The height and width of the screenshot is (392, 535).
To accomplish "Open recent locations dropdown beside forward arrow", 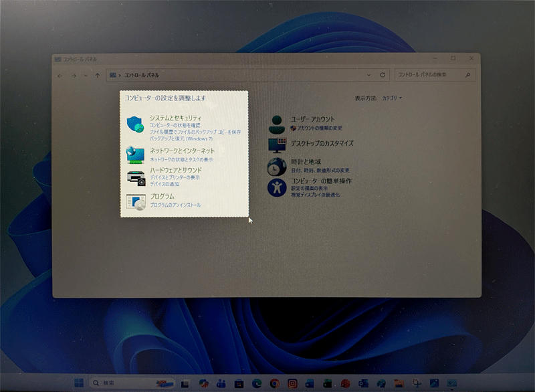I will (85, 76).
